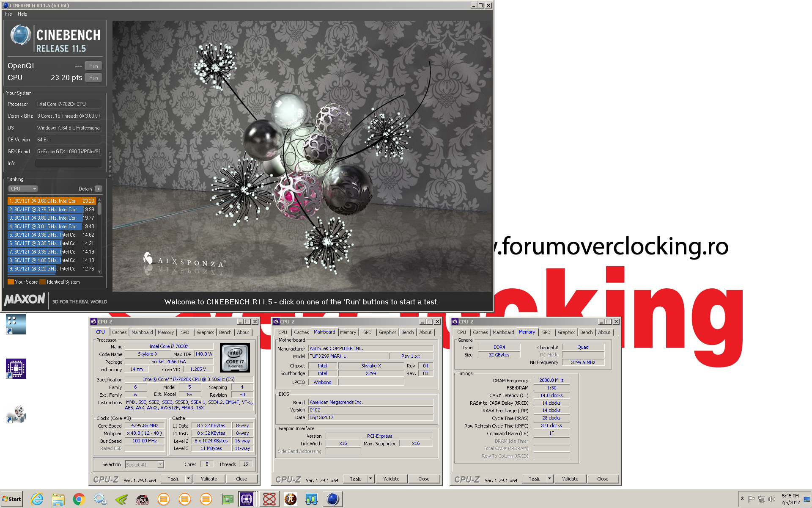
Task: Click Validate in first CPU-Z window
Action: tap(209, 479)
